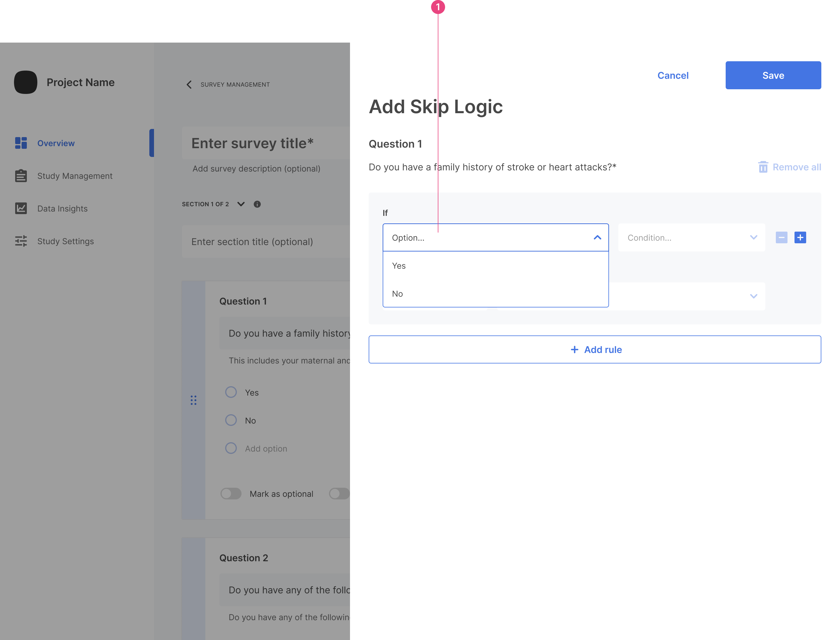Image resolution: width=840 pixels, height=640 pixels.
Task: Click the section info icon
Action: 257,204
